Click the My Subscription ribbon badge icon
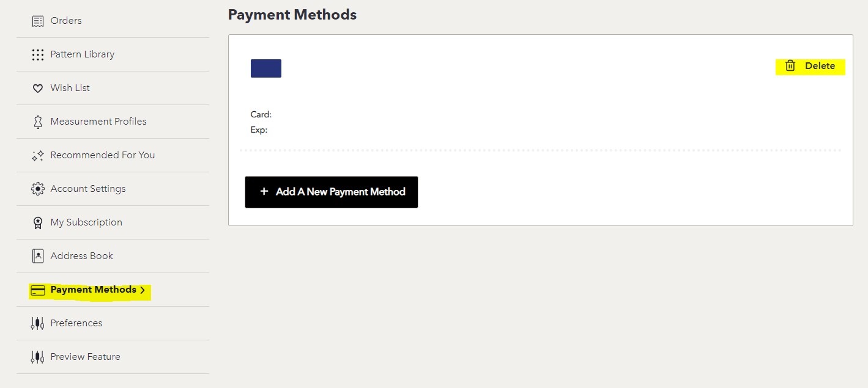 click(38, 222)
